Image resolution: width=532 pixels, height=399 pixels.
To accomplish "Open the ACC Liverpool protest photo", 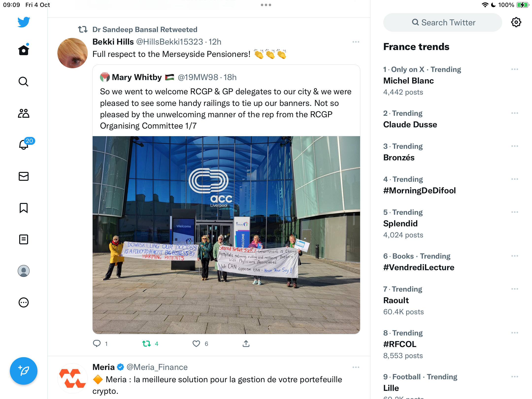I will (226, 235).
